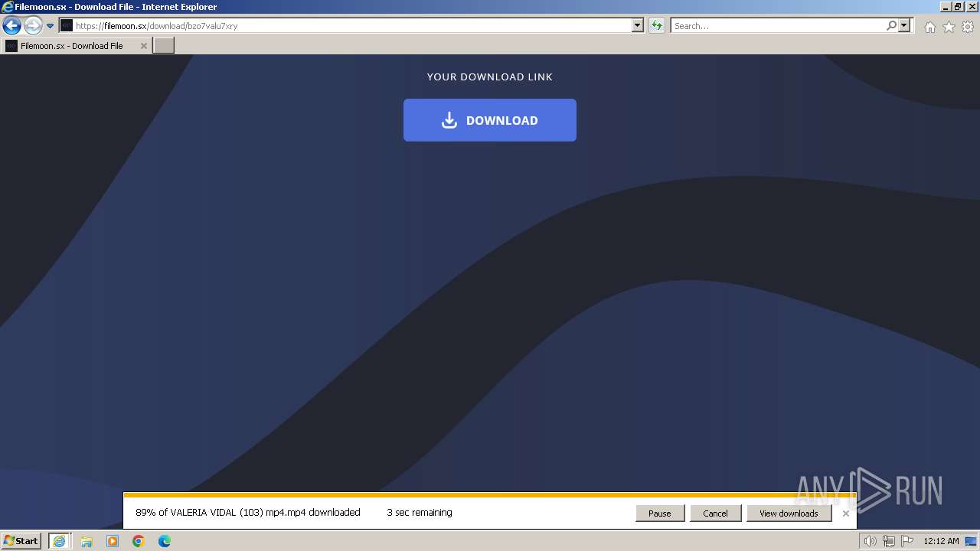
Task: Open Google Chrome from taskbar
Action: point(139,541)
